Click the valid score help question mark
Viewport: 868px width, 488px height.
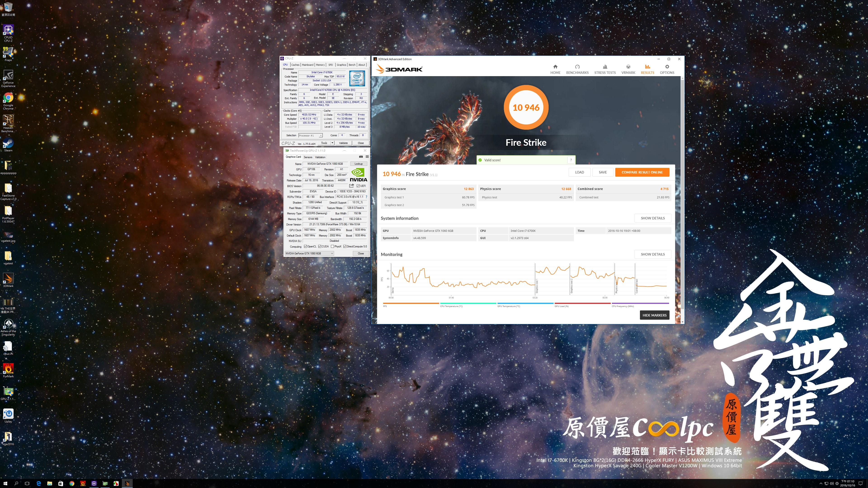click(x=571, y=160)
